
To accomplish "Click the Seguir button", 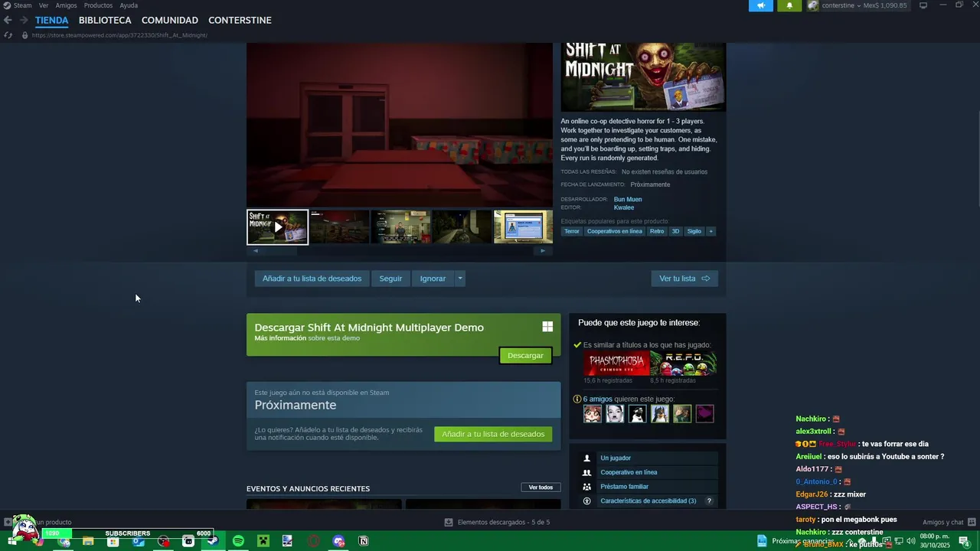I will 390,279.
